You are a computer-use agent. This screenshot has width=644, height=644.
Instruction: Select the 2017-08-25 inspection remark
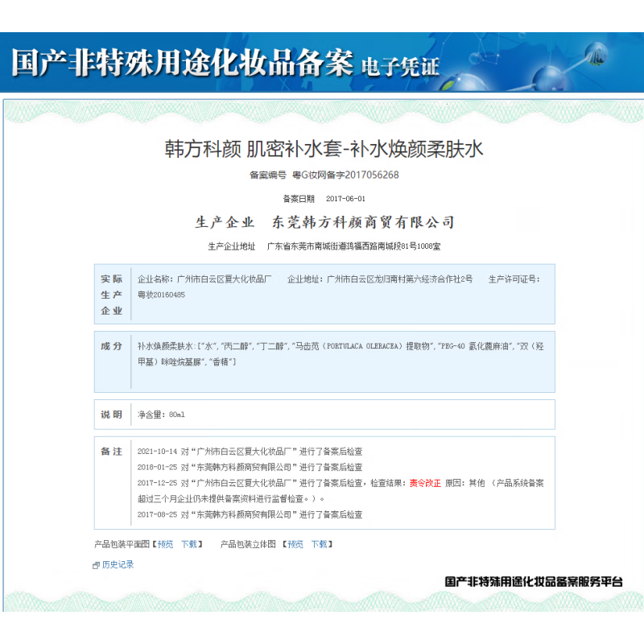pos(250,514)
